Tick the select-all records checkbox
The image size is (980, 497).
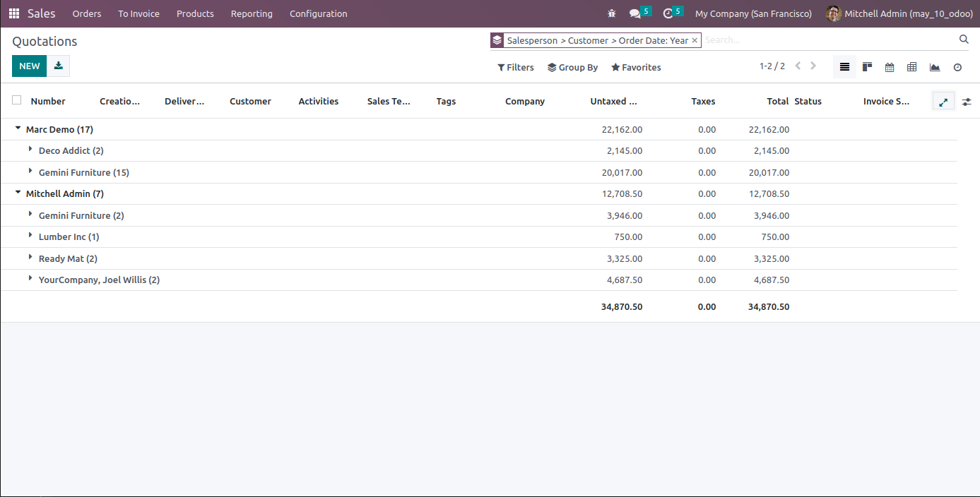(x=17, y=100)
